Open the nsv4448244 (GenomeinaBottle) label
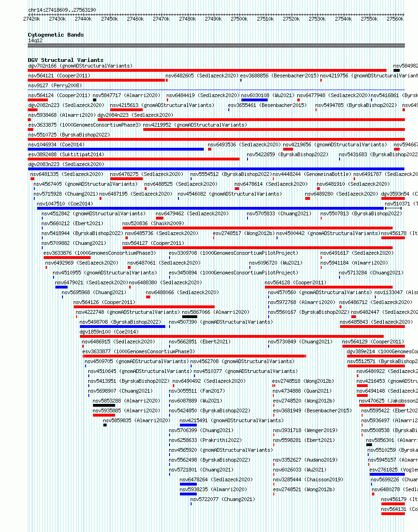This screenshot has width=418, height=532. tap(312, 174)
